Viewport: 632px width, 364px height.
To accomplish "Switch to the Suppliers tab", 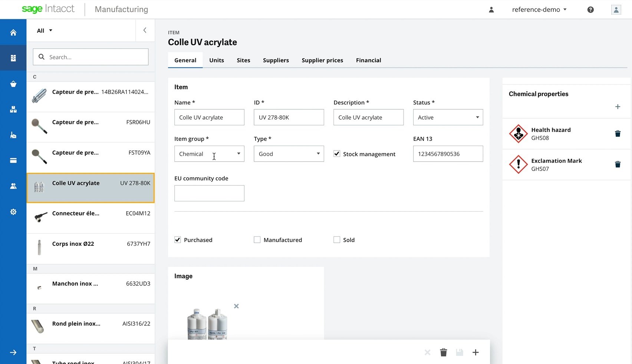I will point(276,60).
